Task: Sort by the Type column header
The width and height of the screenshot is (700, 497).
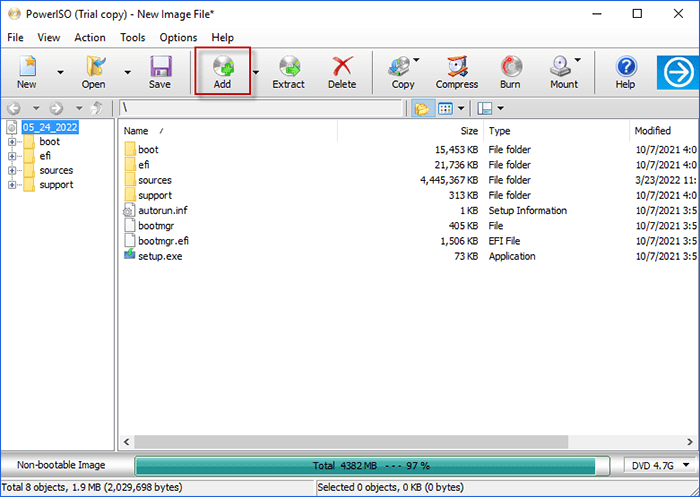Action: [556, 131]
